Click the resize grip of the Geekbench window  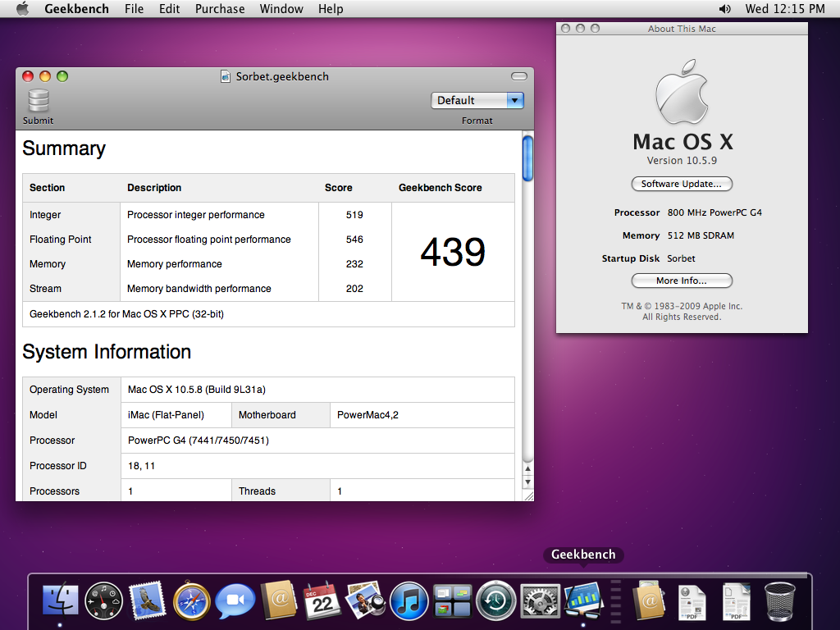tap(528, 496)
